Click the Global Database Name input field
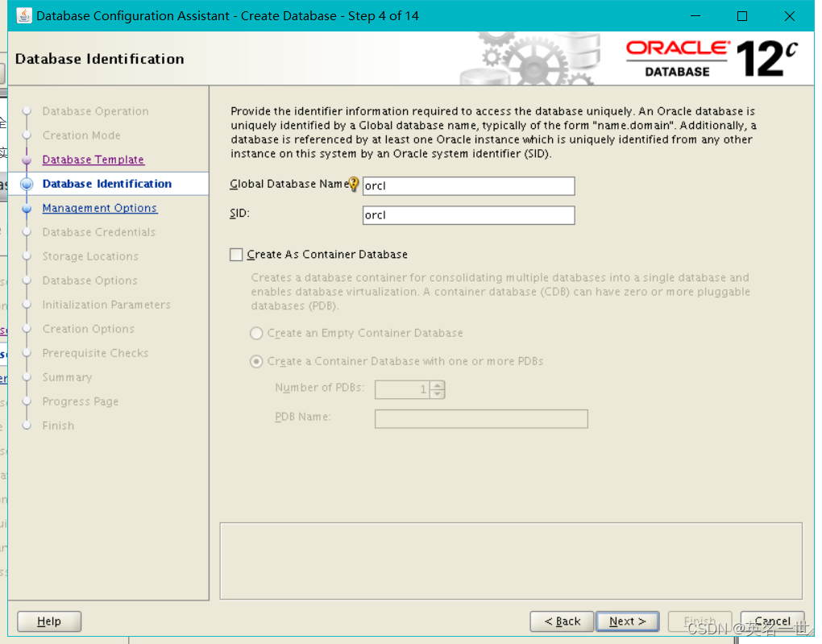The height and width of the screenshot is (644, 822). point(469,186)
